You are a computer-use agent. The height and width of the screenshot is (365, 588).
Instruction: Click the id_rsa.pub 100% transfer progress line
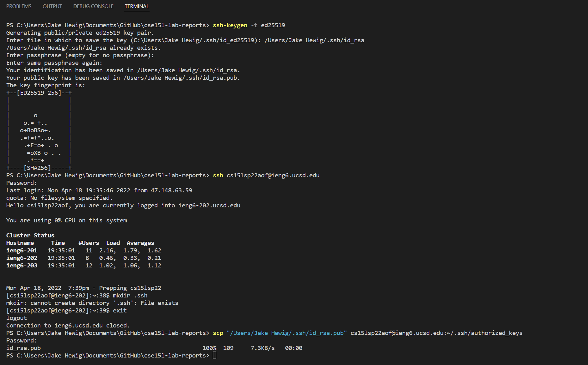pos(154,348)
